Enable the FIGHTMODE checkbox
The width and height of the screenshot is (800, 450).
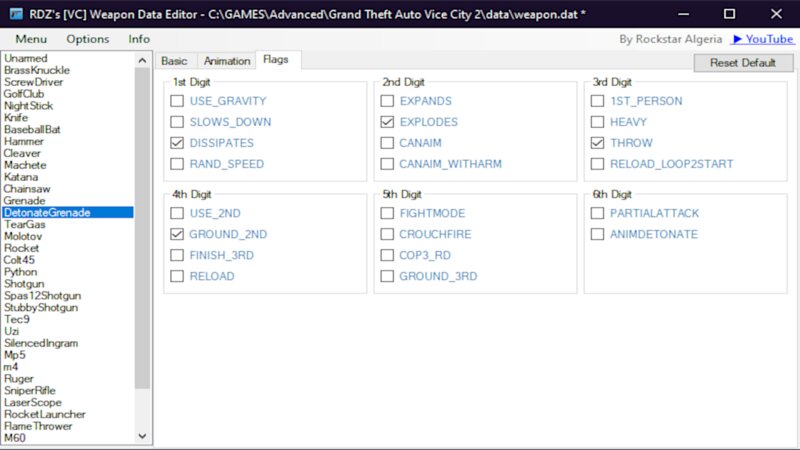388,213
